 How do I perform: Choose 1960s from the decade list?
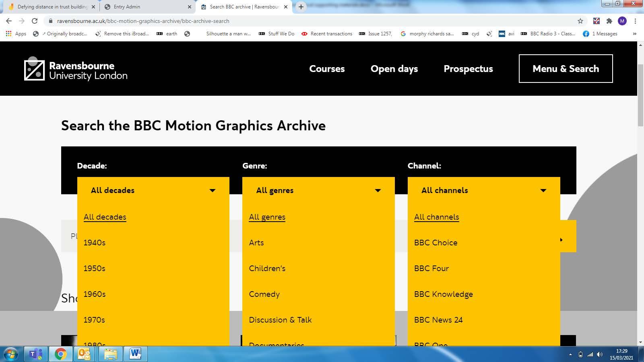point(94,294)
